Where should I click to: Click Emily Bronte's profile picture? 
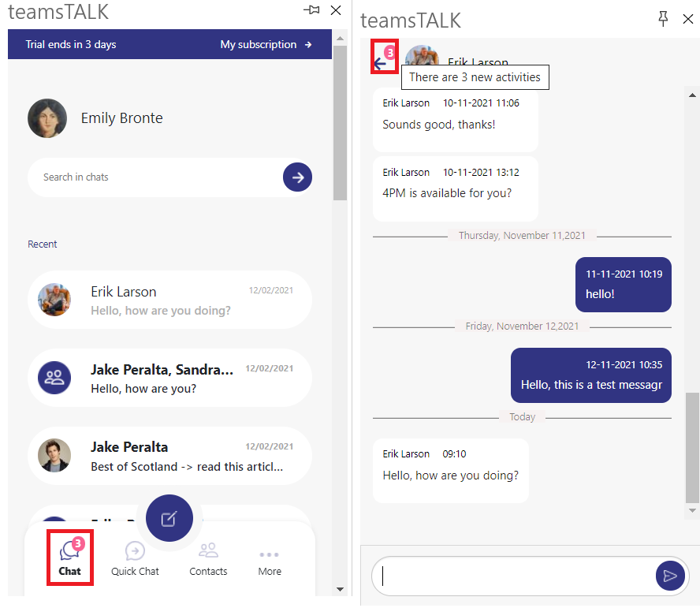47,118
